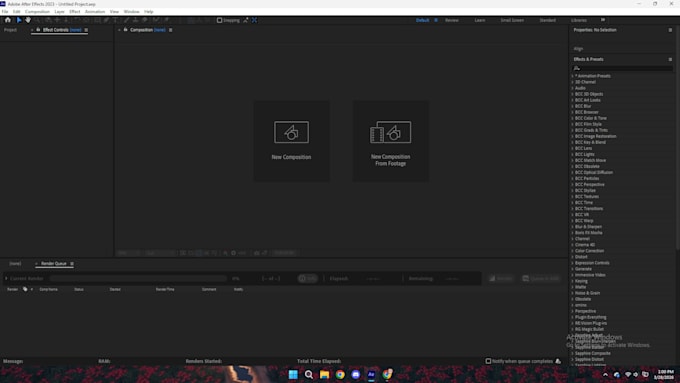The image size is (680, 383).
Task: Open the Window menu
Action: tap(131, 12)
